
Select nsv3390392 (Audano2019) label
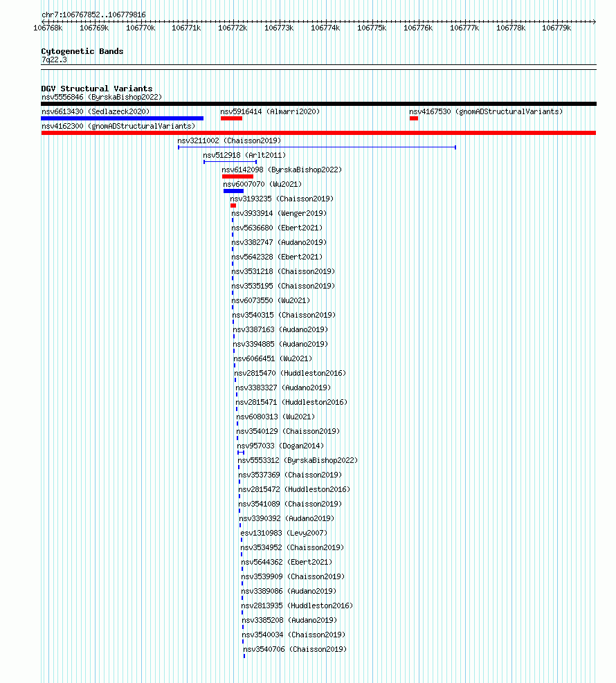click(x=287, y=518)
